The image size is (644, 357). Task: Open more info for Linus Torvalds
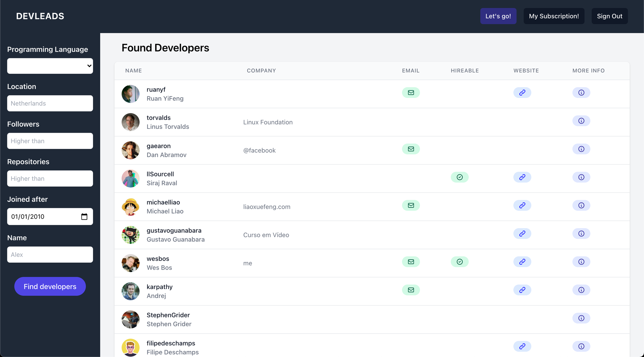[581, 121]
